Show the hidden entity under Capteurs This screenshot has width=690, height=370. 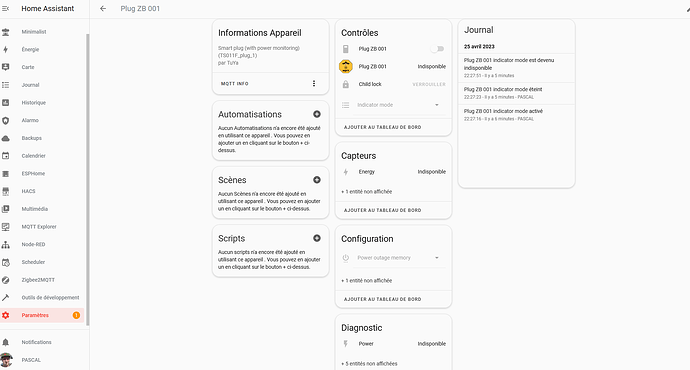click(x=367, y=191)
